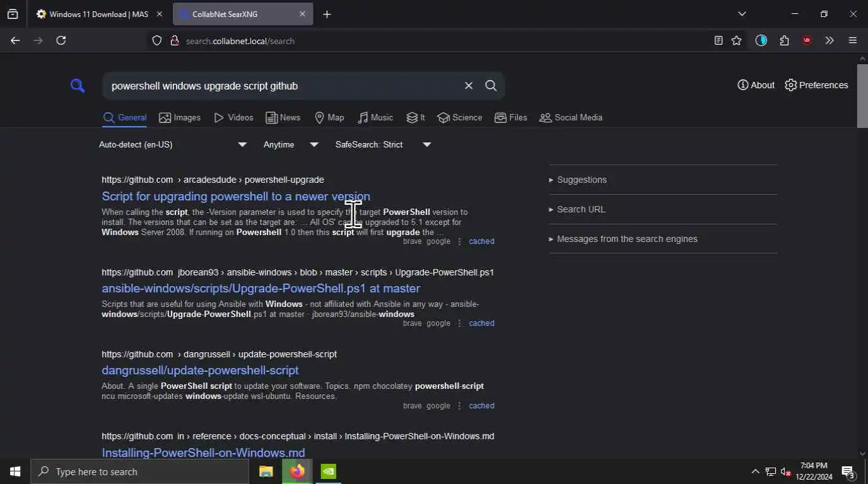This screenshot has width=868, height=484.
Task: Open the Upgrade-PowerShell.ps1 at master result
Action: pos(261,289)
